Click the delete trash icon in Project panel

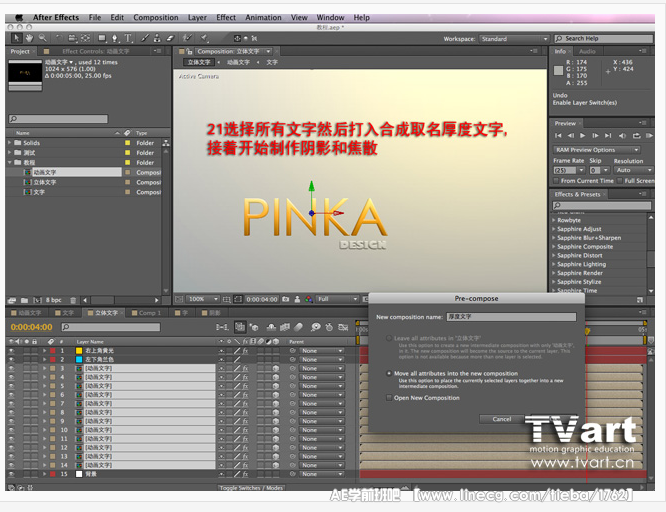[73, 300]
